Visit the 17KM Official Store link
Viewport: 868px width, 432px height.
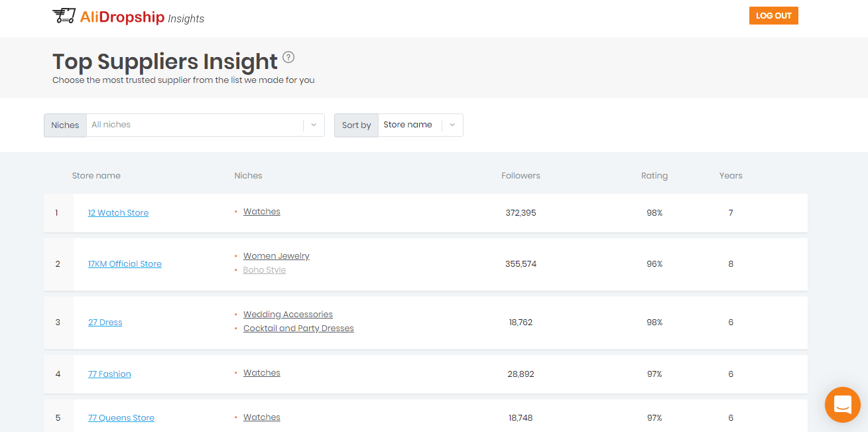(125, 263)
